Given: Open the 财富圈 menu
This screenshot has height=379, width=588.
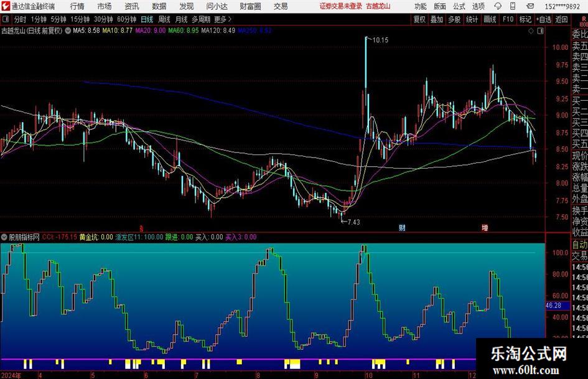Looking at the screenshot, I should click(x=250, y=6).
